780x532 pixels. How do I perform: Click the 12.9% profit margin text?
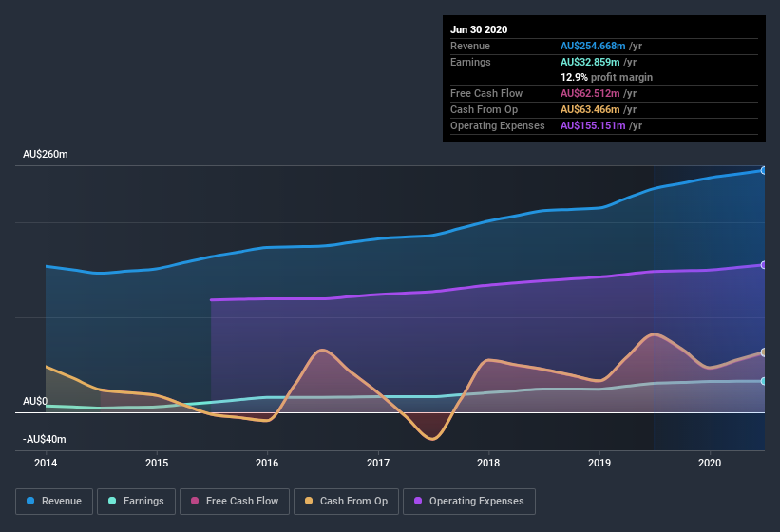[606, 77]
